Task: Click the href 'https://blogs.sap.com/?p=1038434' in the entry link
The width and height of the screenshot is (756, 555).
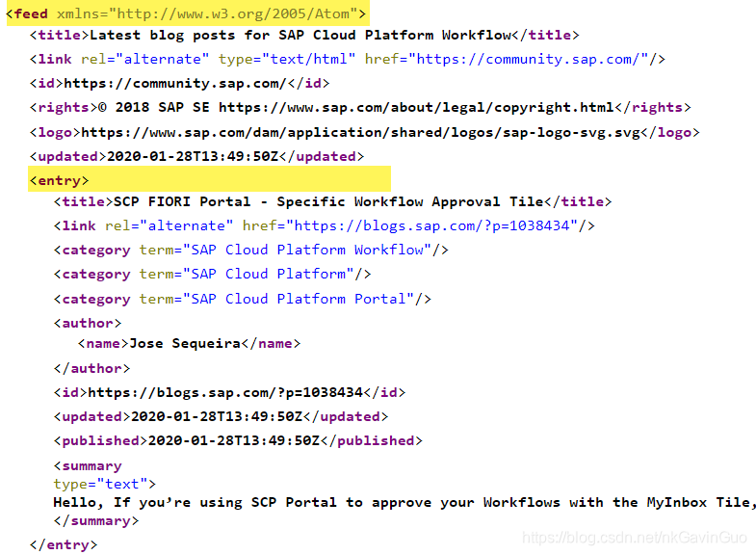Action: pos(432,225)
